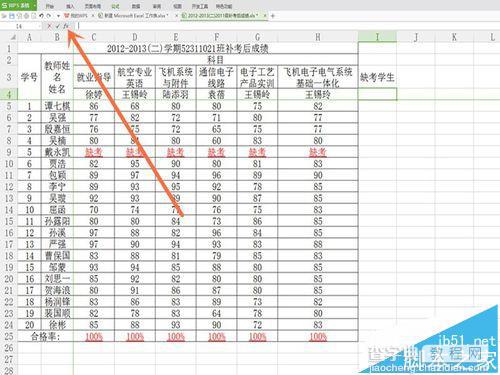Open the 审阅 ribbon tab
500x375 pixels.
tap(157, 6)
